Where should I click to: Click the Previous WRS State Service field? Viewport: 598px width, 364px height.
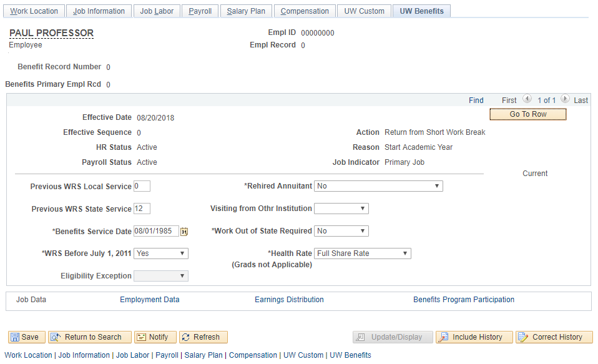point(142,209)
